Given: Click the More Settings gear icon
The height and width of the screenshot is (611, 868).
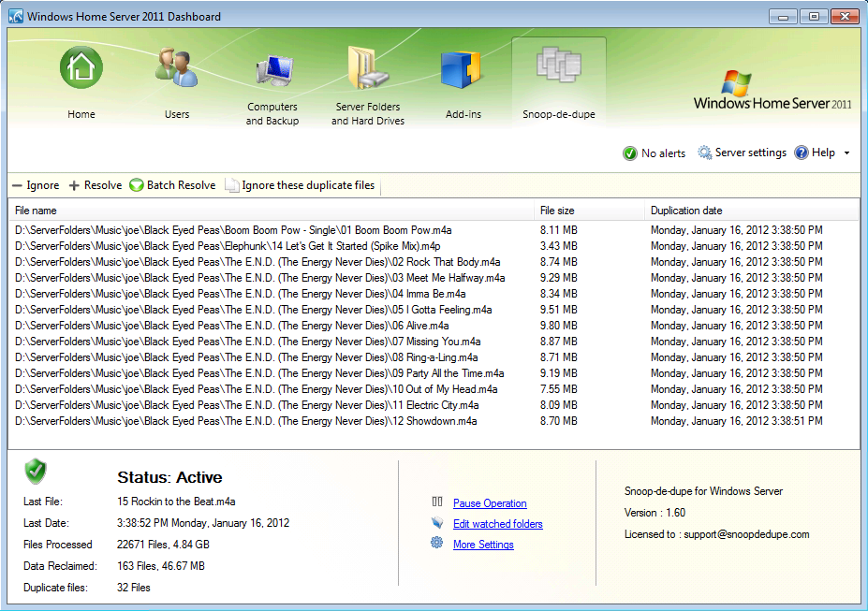Looking at the screenshot, I should point(436,543).
